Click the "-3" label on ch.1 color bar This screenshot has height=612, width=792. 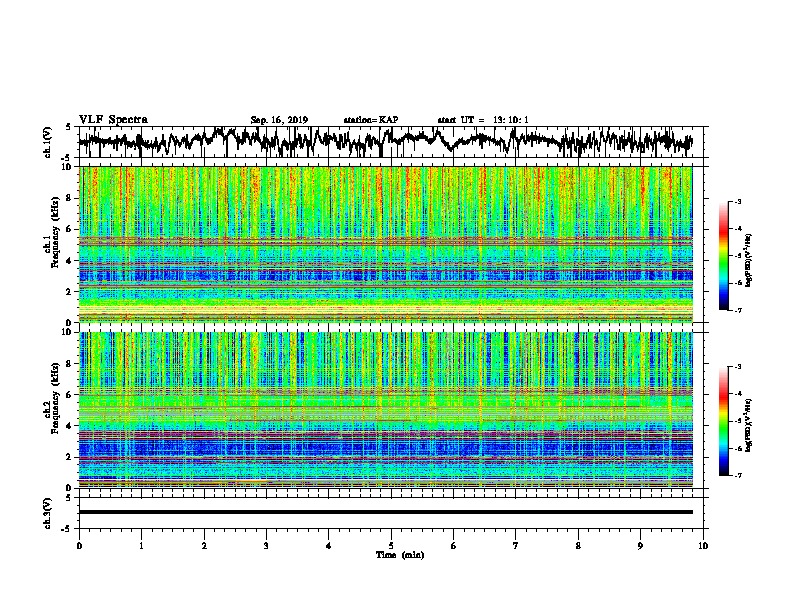[738, 201]
